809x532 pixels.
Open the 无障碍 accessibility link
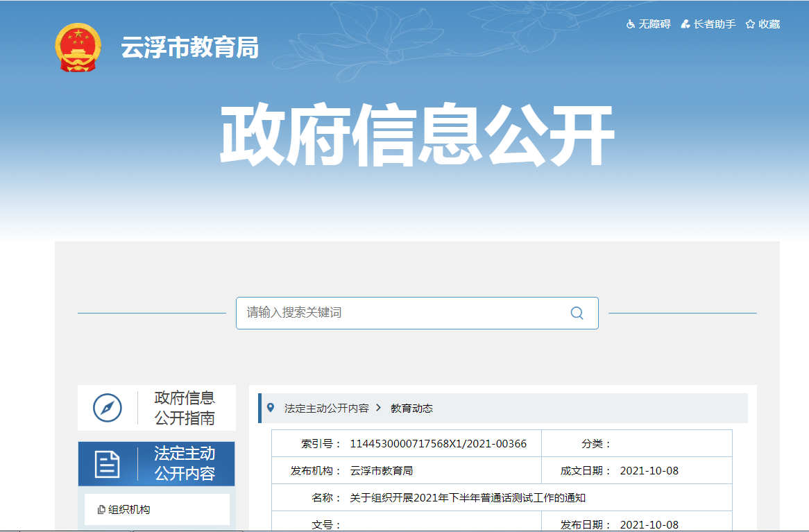(655, 24)
